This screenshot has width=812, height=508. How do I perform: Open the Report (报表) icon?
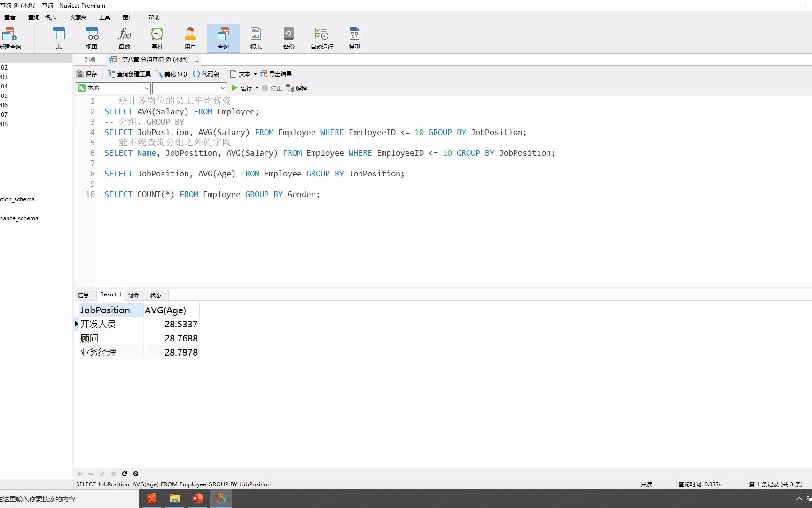pyautogui.click(x=256, y=38)
